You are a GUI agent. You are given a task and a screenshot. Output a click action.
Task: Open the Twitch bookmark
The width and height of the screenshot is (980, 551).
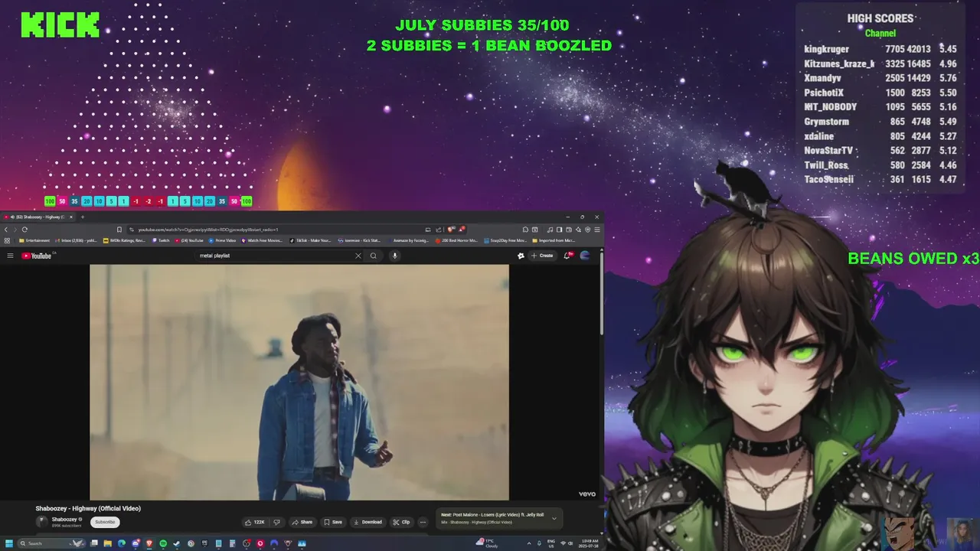coord(161,240)
